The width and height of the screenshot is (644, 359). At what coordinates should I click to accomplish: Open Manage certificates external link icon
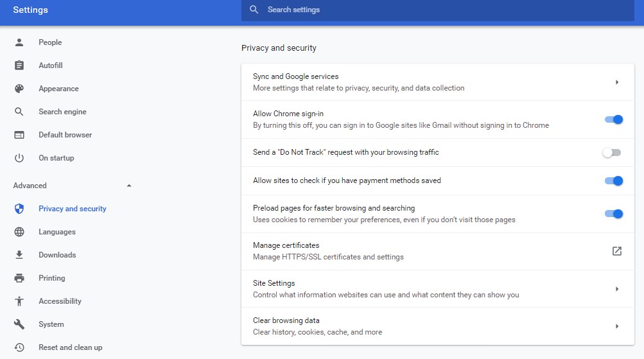[x=617, y=251]
